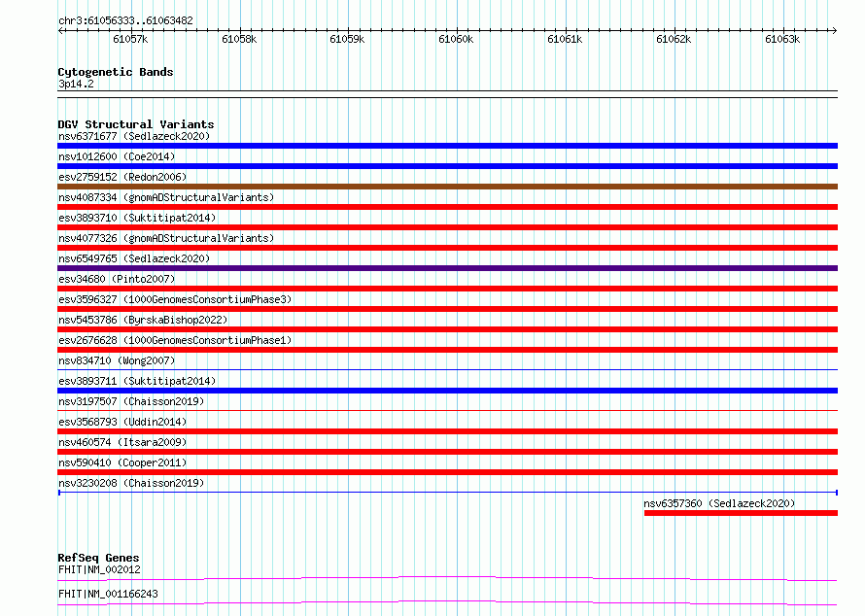
Task: Click the short red bar for nsv6357360
Action: coord(741,513)
